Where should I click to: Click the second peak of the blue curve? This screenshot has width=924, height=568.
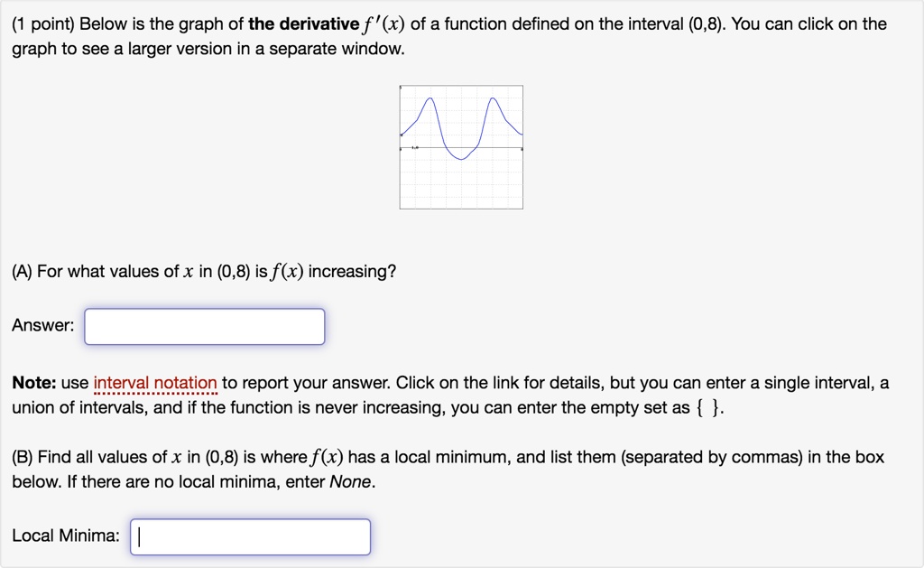pyautogui.click(x=493, y=98)
